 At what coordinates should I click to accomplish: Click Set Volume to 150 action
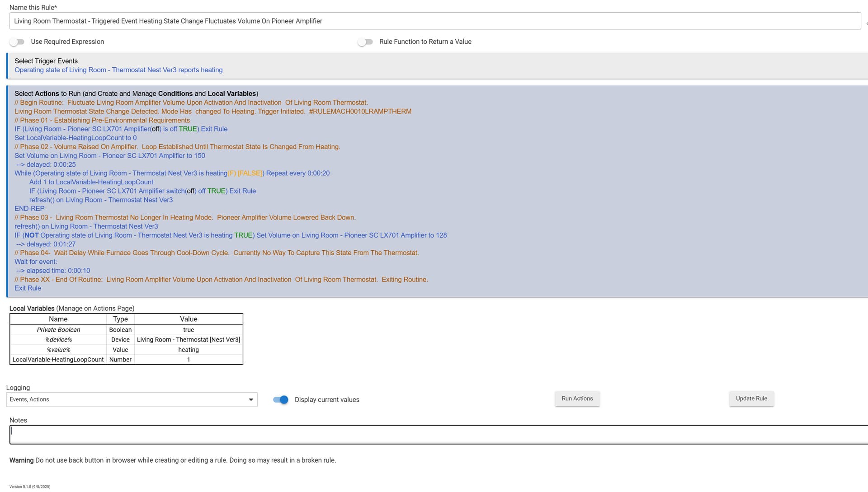[110, 156]
